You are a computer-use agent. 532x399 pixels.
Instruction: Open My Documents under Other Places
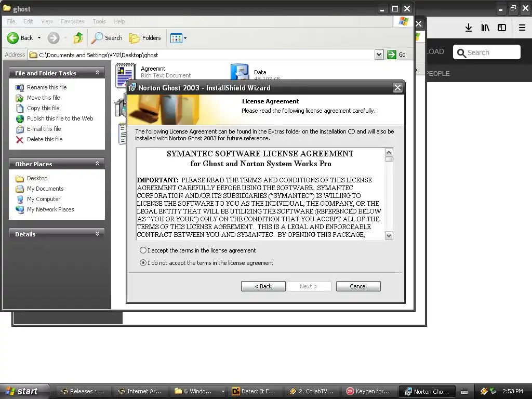point(45,189)
